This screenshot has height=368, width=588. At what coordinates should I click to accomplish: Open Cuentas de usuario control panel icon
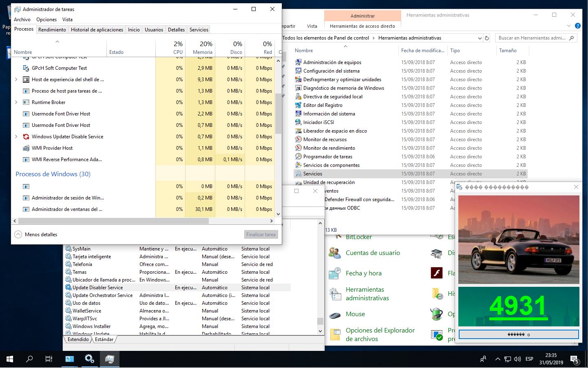pyautogui.click(x=335, y=253)
